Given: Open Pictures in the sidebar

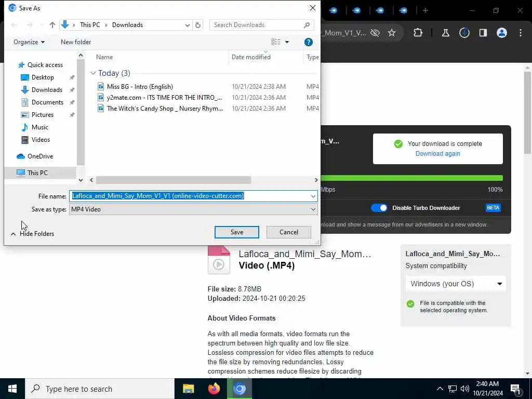Looking at the screenshot, I should pos(43,115).
